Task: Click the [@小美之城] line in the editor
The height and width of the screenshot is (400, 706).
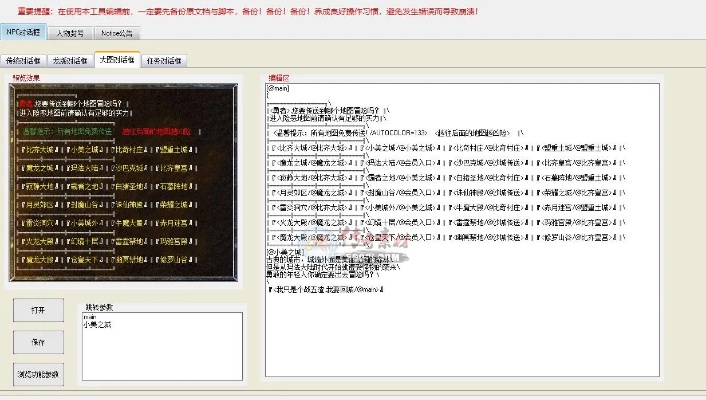Action: pyautogui.click(x=285, y=252)
